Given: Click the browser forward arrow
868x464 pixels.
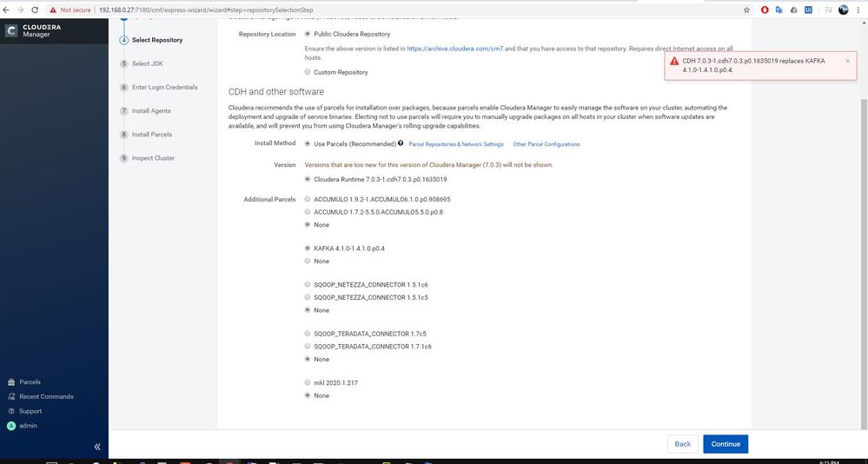Looking at the screenshot, I should point(21,10).
